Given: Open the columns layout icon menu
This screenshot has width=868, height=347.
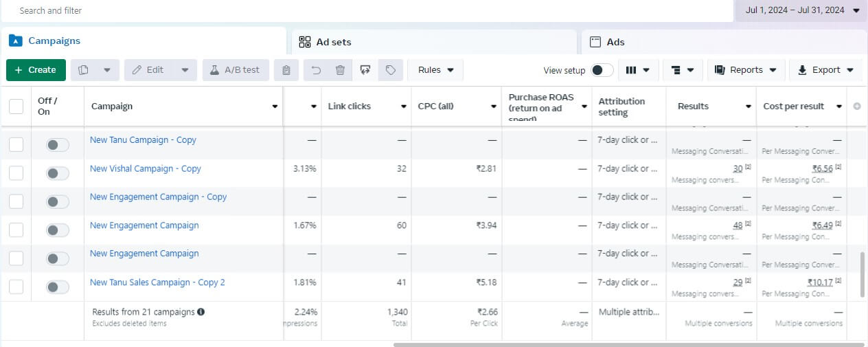Looking at the screenshot, I should click(x=639, y=70).
